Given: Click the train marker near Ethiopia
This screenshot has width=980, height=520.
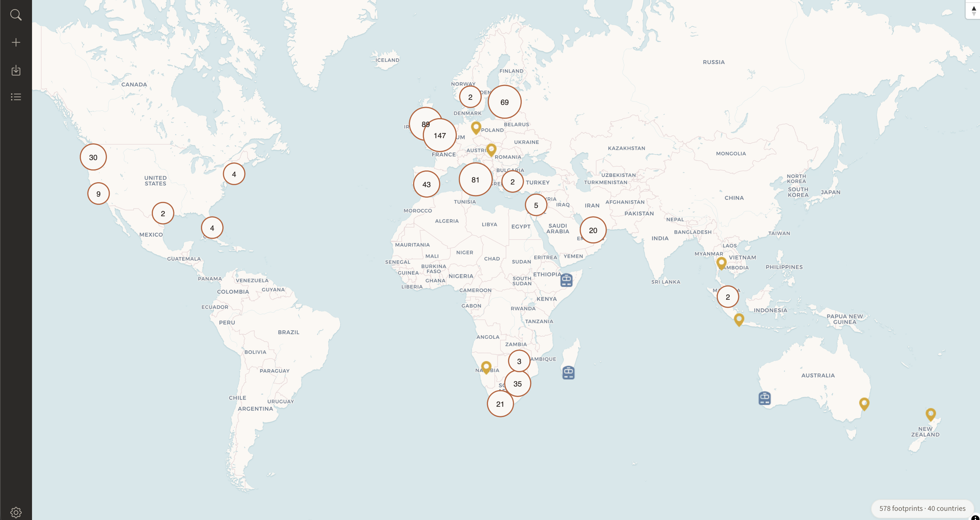Looking at the screenshot, I should [x=566, y=280].
